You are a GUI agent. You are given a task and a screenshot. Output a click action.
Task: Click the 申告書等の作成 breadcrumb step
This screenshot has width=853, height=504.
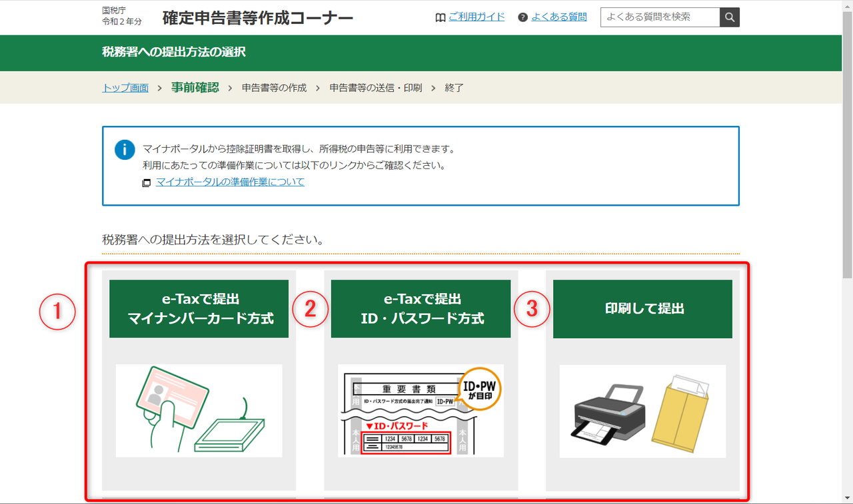click(274, 88)
